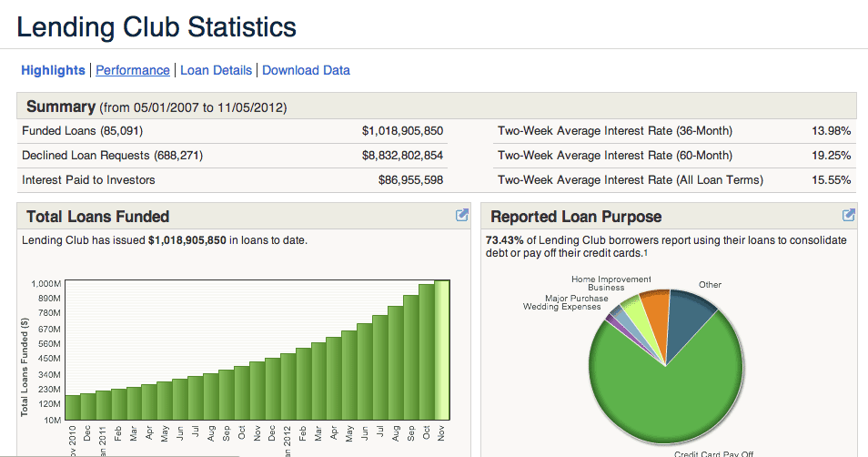
Task: Select the Interest Paid to Investors amount
Action: (410, 180)
